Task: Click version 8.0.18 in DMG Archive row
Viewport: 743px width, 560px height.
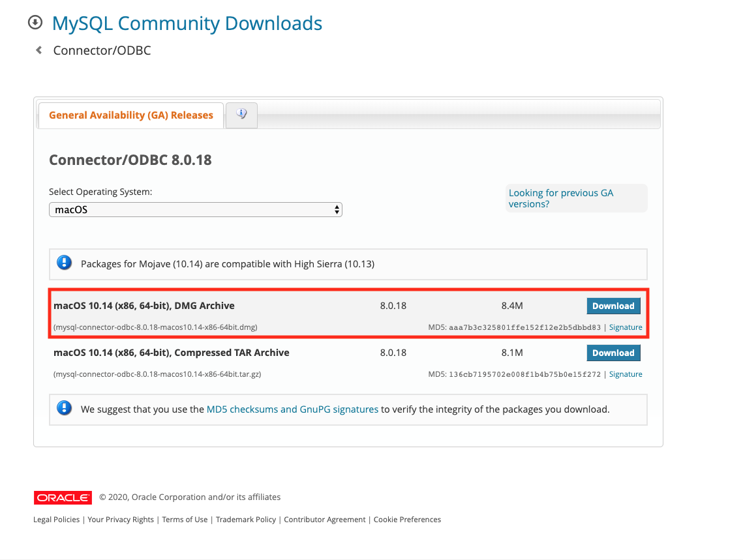Action: coord(393,306)
